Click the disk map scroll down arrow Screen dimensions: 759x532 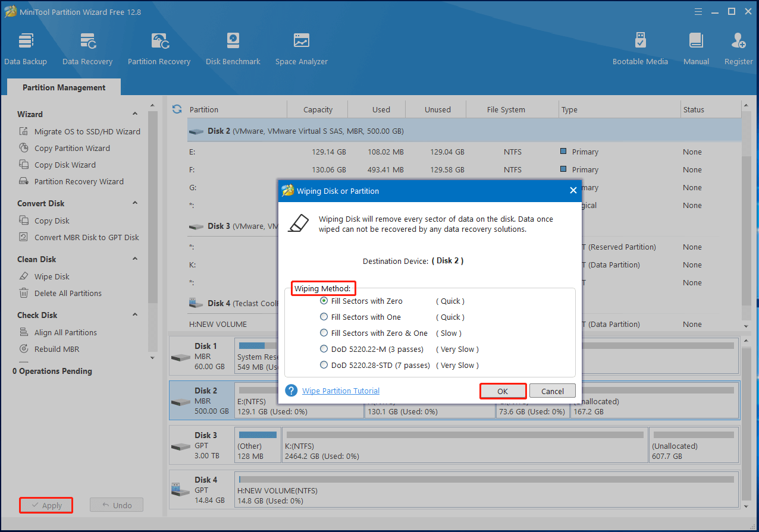747,506
